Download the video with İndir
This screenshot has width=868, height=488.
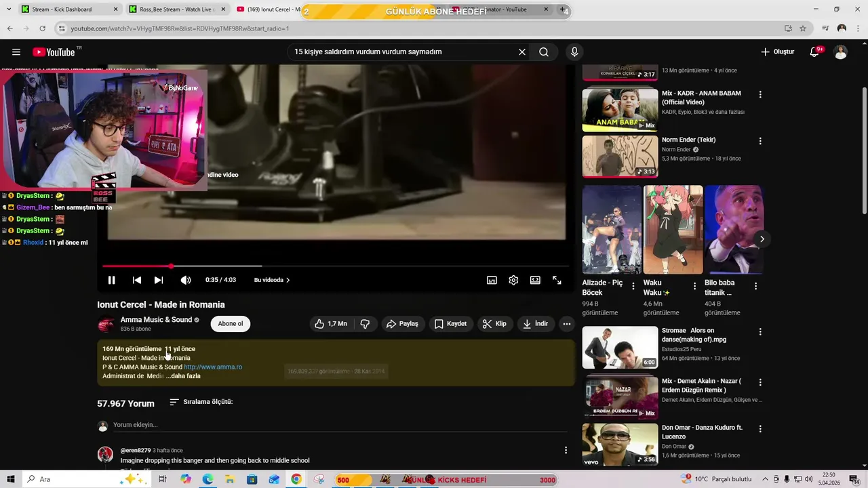pyautogui.click(x=535, y=324)
